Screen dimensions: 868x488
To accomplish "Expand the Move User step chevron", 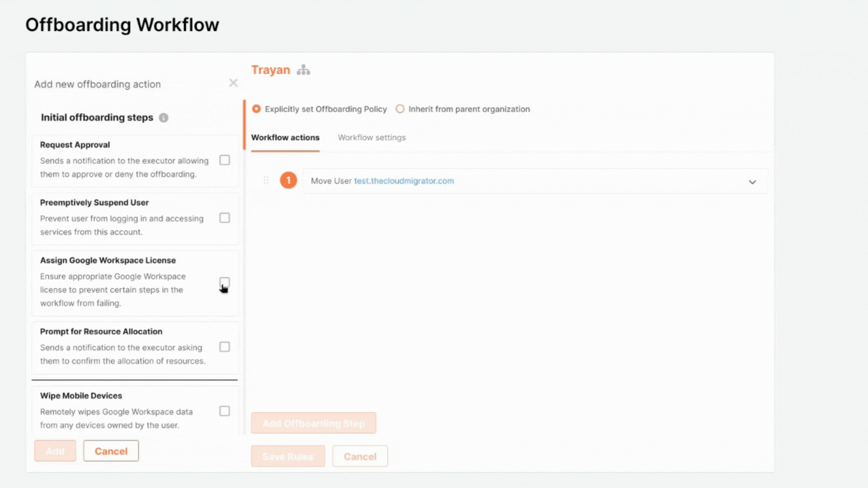I will coord(752,182).
